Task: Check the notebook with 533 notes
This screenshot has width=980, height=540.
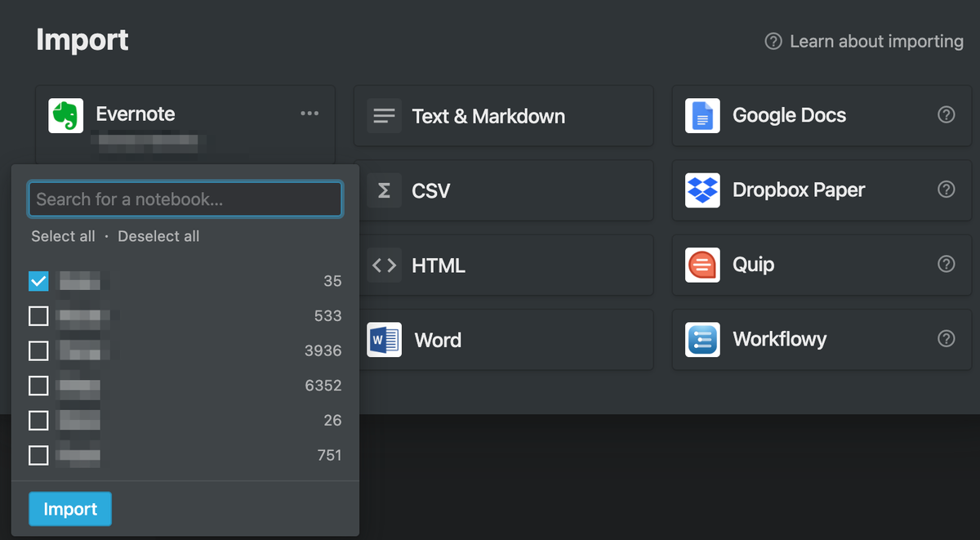Action: click(38, 315)
